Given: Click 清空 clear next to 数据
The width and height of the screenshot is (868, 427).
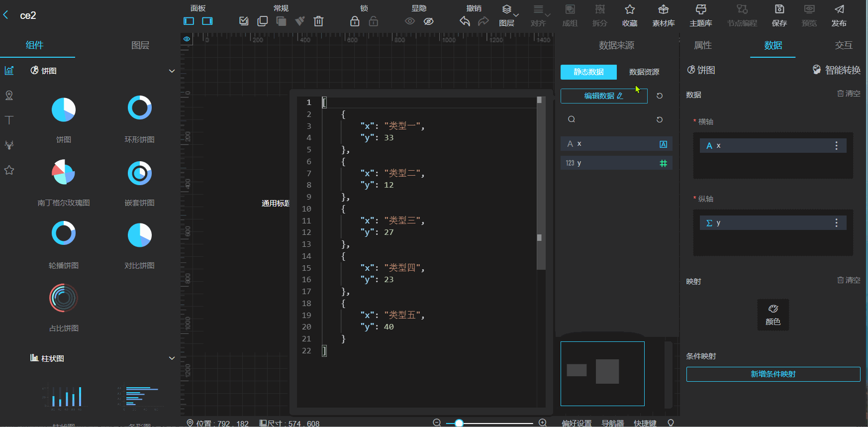Looking at the screenshot, I should [849, 94].
